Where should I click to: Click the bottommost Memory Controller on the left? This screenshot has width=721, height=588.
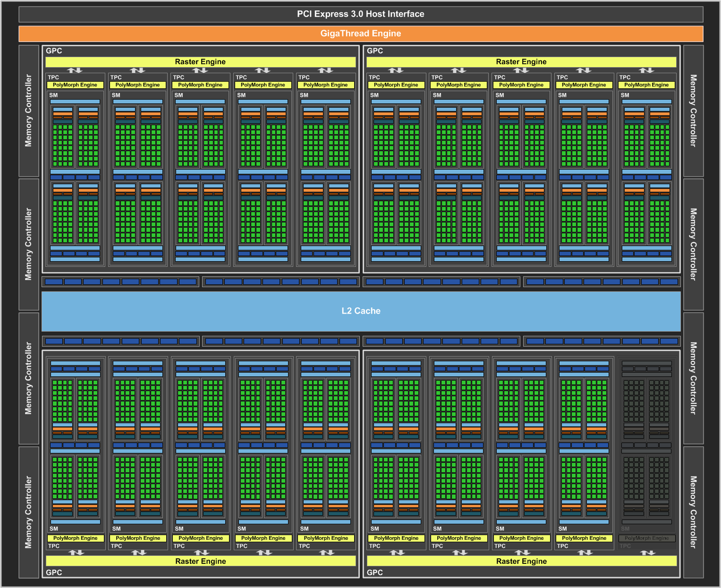tap(29, 512)
